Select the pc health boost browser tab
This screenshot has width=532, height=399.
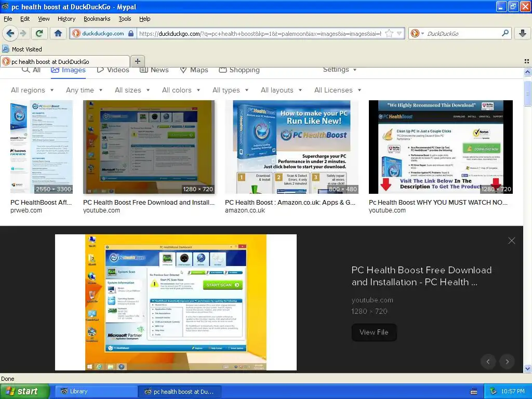[x=65, y=61]
